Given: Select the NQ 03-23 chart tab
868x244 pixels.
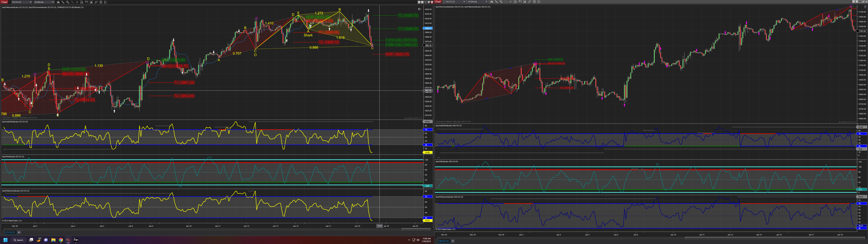Looking at the screenshot, I should [x=444, y=241].
